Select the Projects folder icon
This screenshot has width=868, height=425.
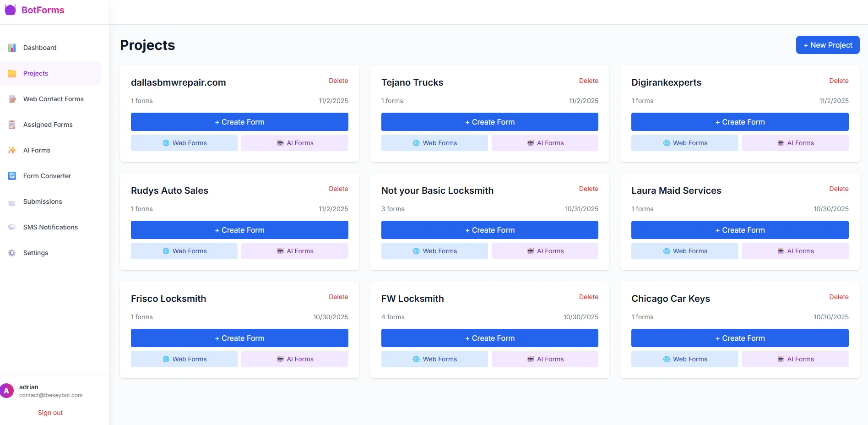(11, 73)
